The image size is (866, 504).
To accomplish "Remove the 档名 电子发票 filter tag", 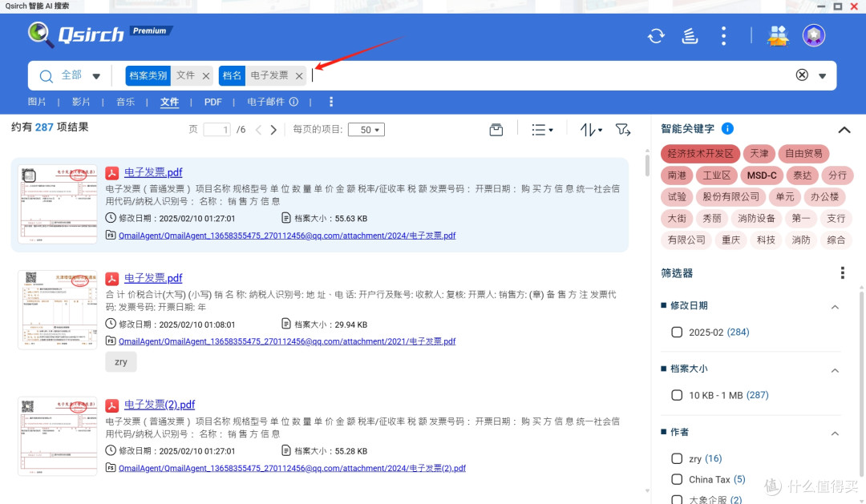I will click(x=299, y=76).
